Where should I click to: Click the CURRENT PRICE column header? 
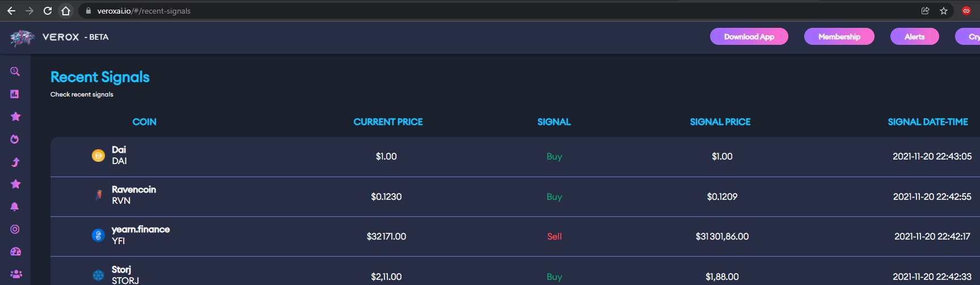click(x=388, y=122)
